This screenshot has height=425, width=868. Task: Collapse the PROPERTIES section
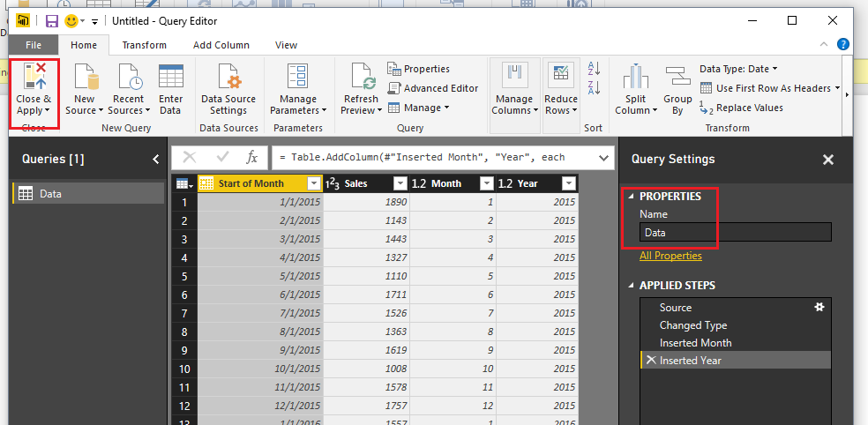[632, 197]
